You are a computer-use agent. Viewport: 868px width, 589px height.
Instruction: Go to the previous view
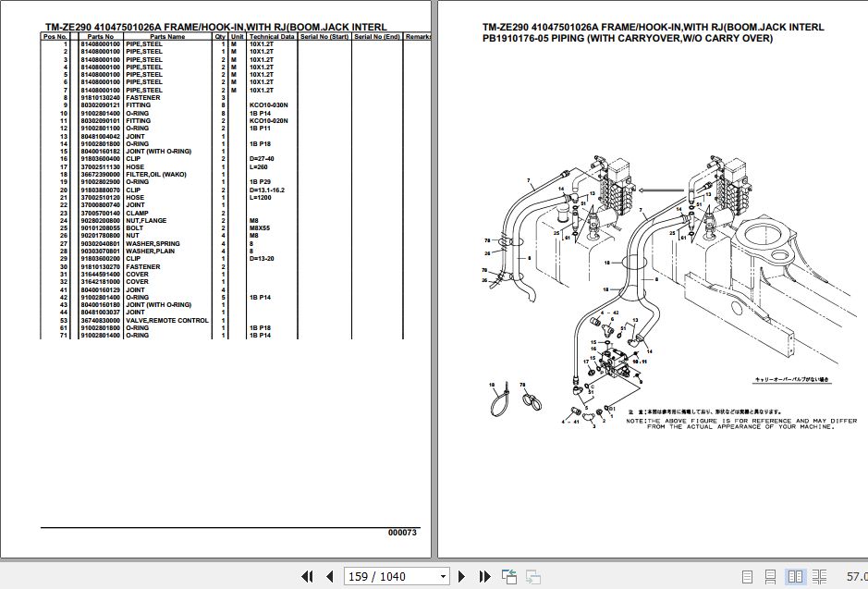509,576
